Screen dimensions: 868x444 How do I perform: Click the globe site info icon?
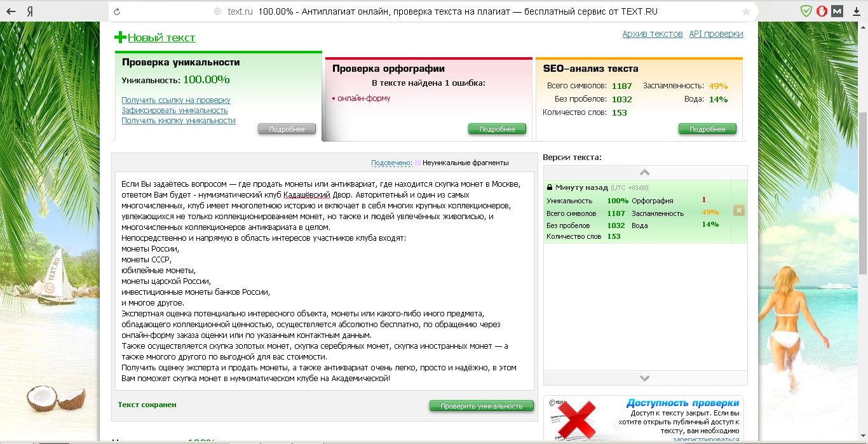(x=217, y=11)
